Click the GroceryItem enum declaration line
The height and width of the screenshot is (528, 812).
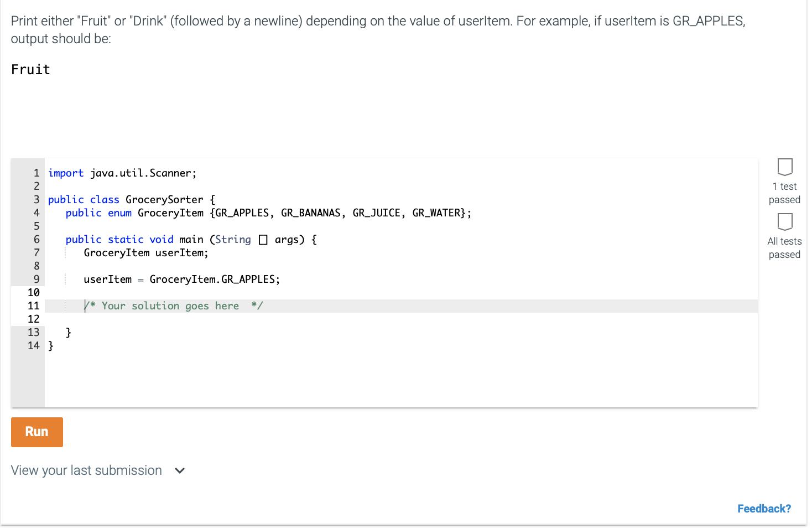(268, 213)
